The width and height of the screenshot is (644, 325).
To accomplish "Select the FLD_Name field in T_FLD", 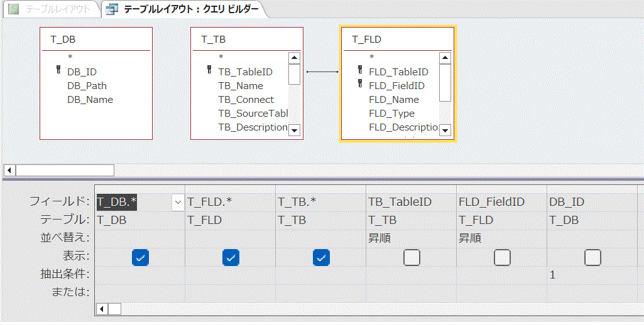I will click(x=394, y=99).
